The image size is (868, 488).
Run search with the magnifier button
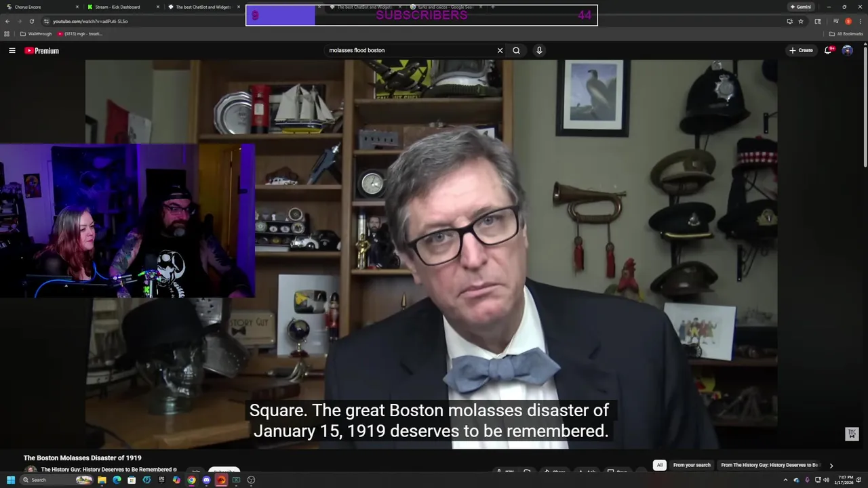(516, 50)
